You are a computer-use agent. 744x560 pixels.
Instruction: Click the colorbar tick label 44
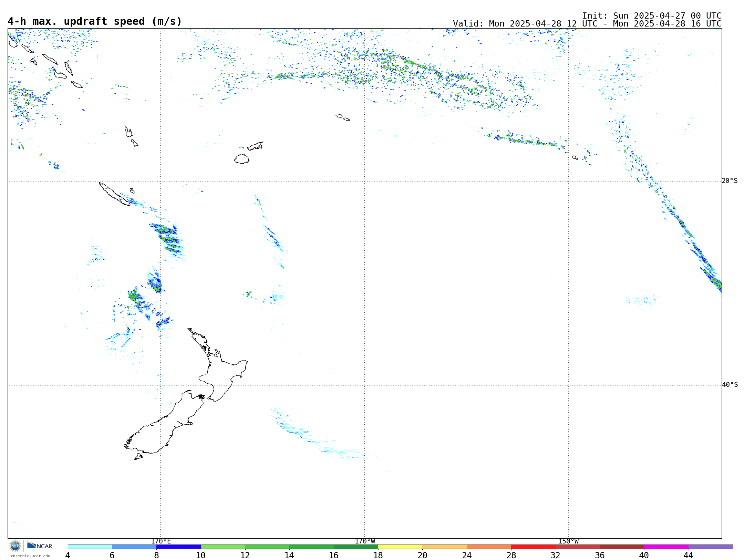click(689, 556)
